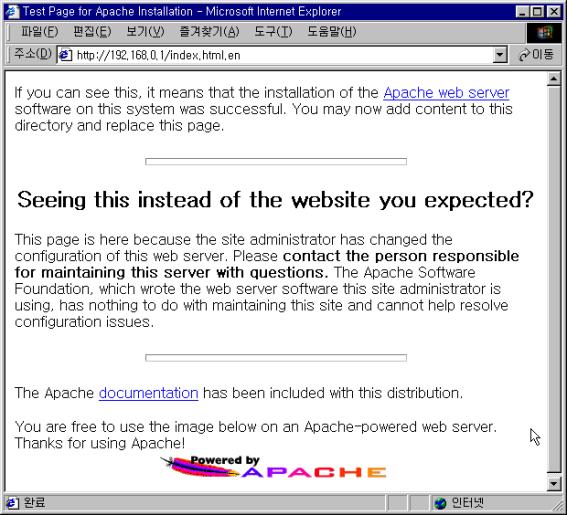567x515 pixels.
Task: Click the scrollbar up arrow
Action: [554, 78]
